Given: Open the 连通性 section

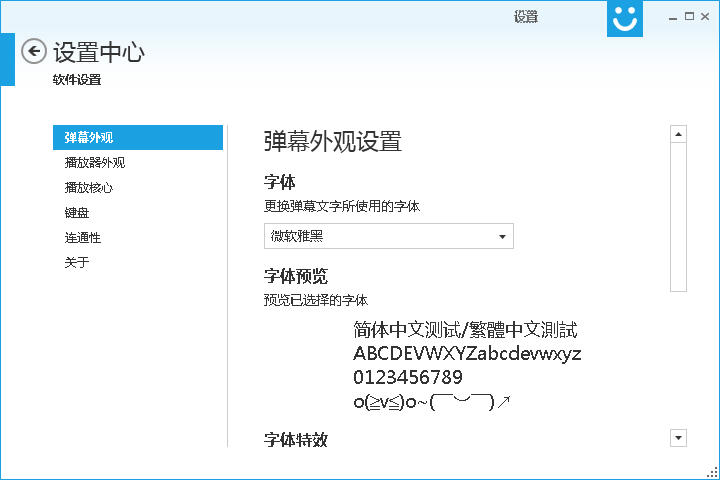Looking at the screenshot, I should [x=83, y=237].
